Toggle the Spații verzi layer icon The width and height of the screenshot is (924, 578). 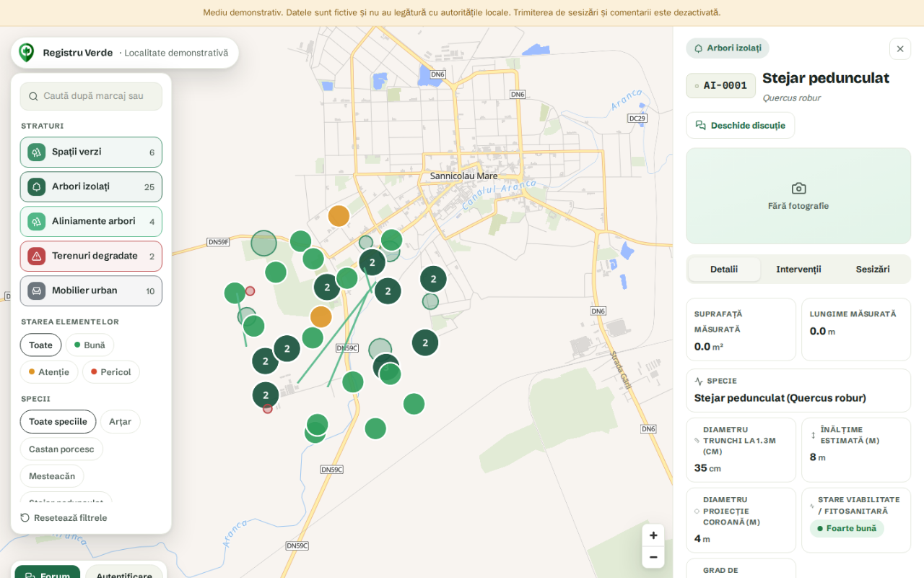tap(37, 152)
